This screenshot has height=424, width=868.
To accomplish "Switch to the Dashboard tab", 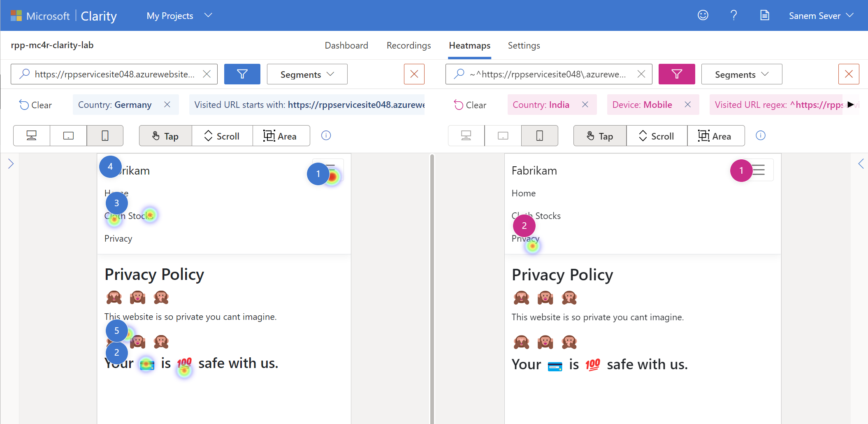I will pyautogui.click(x=346, y=45).
